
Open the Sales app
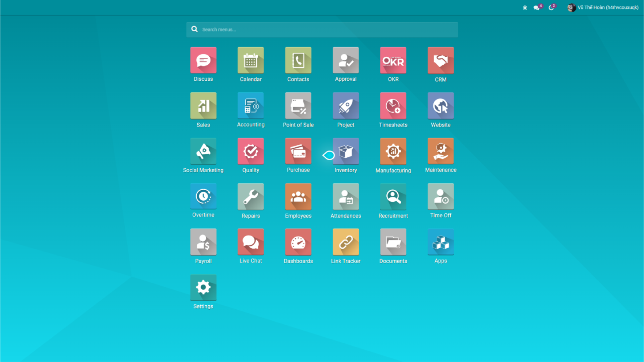coord(203,106)
